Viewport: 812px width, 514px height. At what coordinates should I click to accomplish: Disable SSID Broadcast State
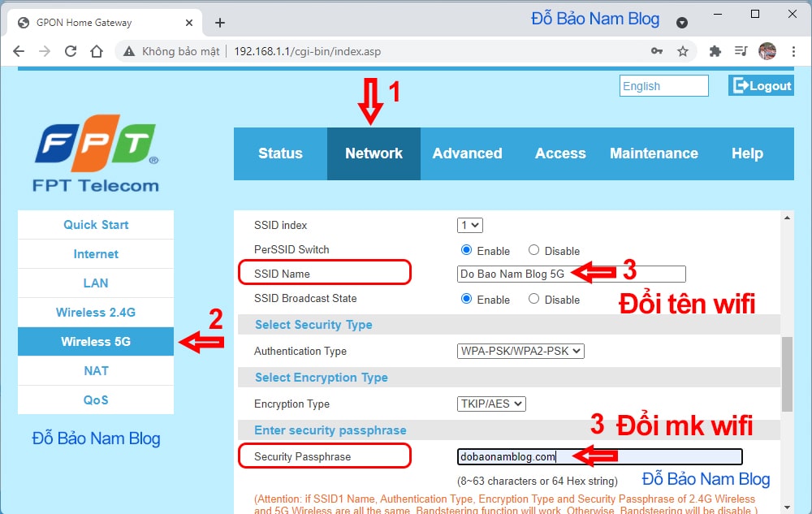533,299
